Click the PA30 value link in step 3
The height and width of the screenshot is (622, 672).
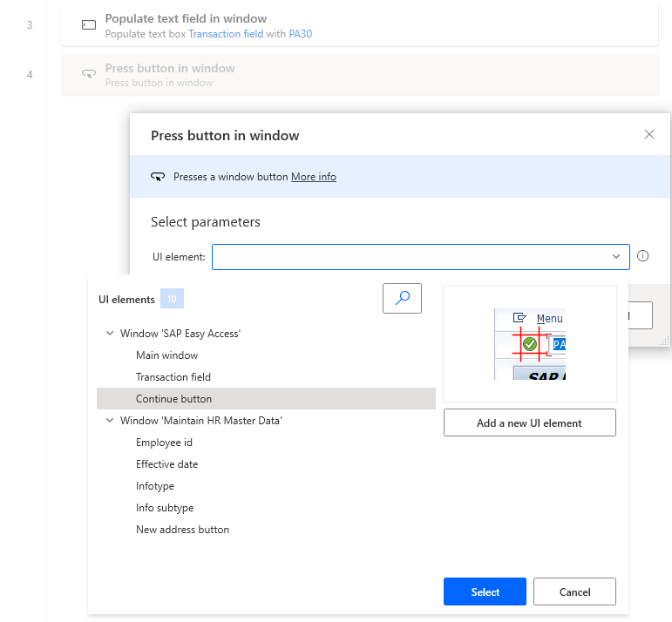[301, 34]
